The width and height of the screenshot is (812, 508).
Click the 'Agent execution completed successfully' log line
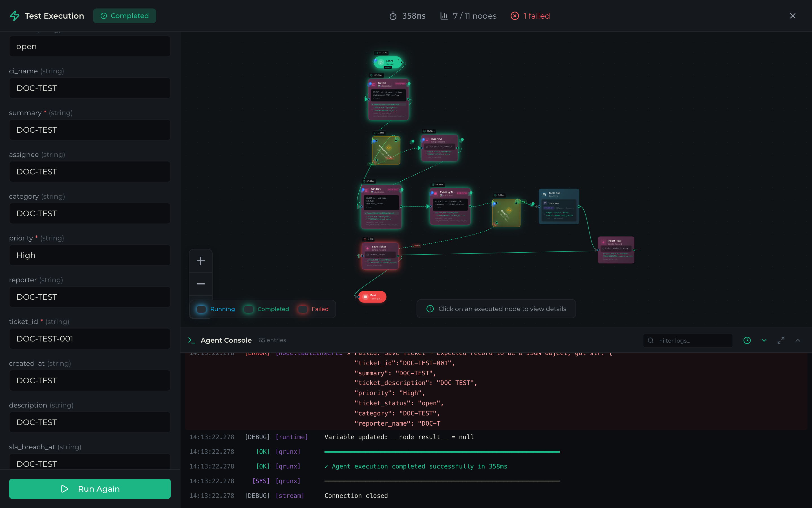pyautogui.click(x=416, y=466)
